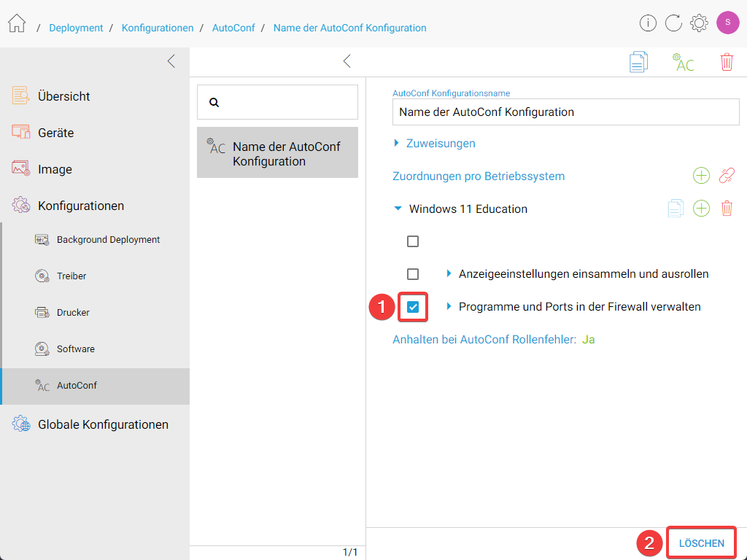This screenshot has width=747, height=560.
Task: Click the copy configuration document icon in toolbar
Action: pos(638,62)
